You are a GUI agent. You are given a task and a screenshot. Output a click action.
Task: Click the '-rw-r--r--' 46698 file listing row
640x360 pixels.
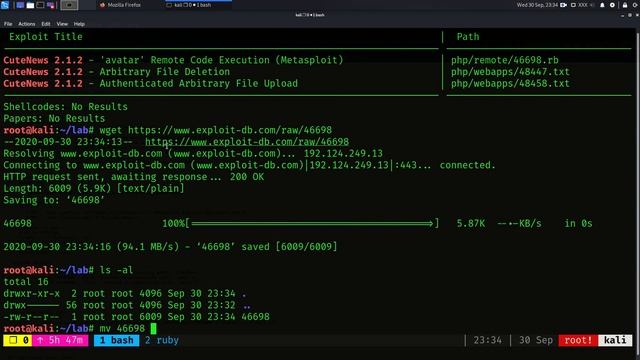click(x=136, y=317)
